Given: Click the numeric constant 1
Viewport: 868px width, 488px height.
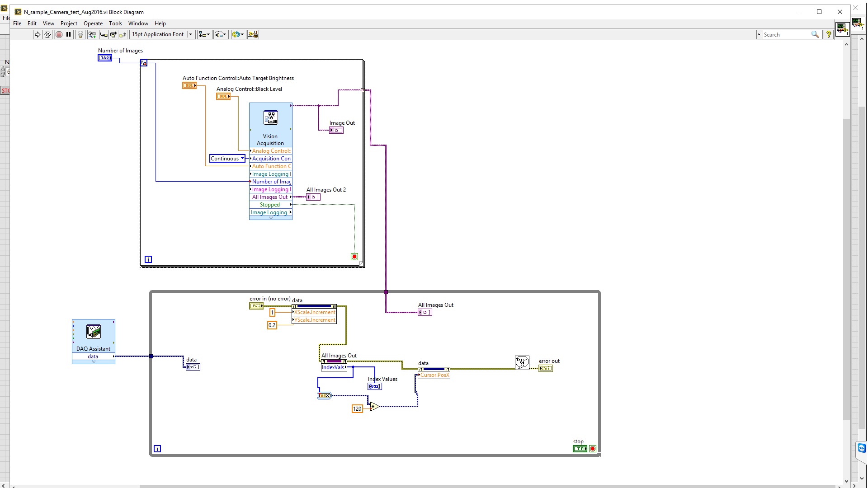Looking at the screenshot, I should [272, 313].
